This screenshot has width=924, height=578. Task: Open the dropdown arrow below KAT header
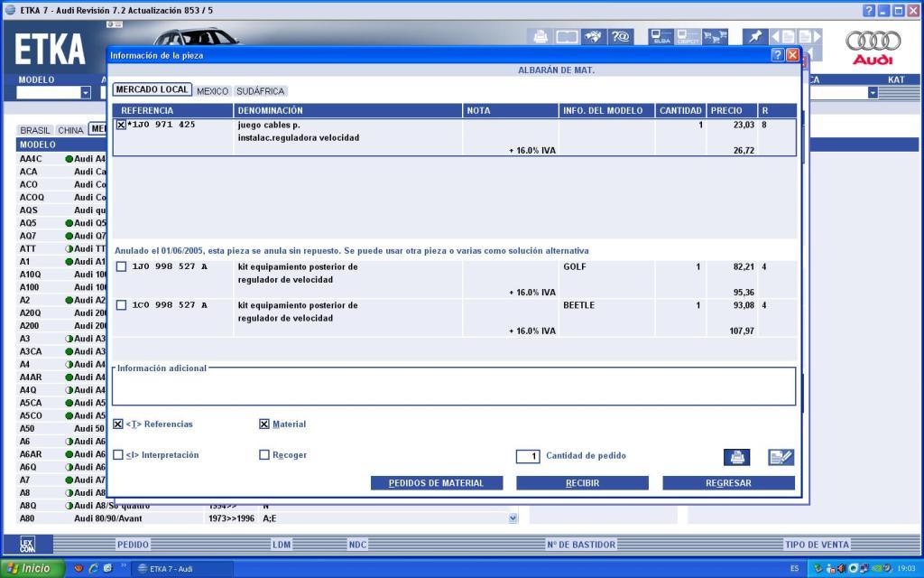pyautogui.click(x=873, y=93)
